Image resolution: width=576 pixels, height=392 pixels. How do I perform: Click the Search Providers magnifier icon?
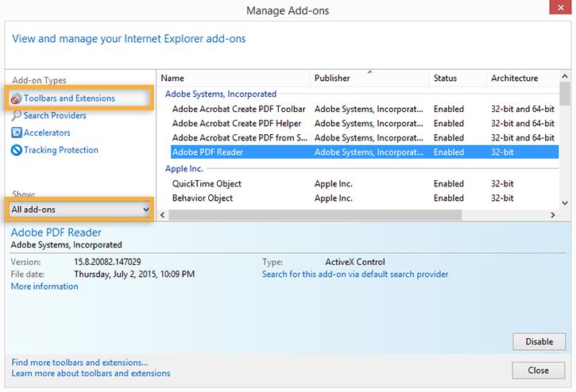(17, 116)
